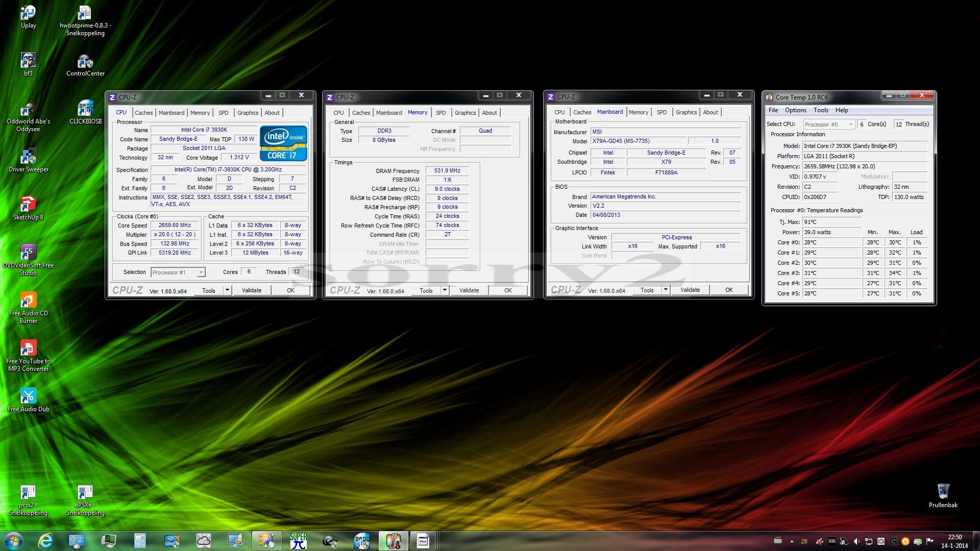Open Select CPU dropdown in Core Temp
980x551 pixels.
(x=829, y=124)
